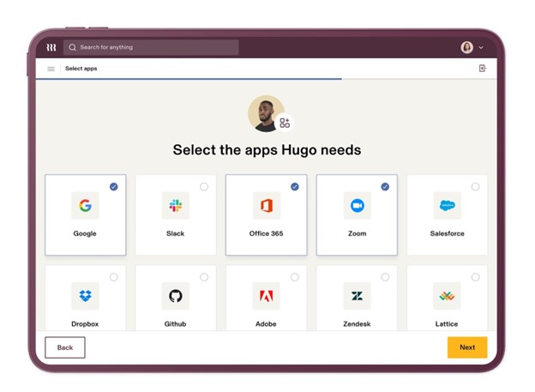Click the 'Dropbox' label text
This screenshot has height=392, width=535.
(85, 324)
